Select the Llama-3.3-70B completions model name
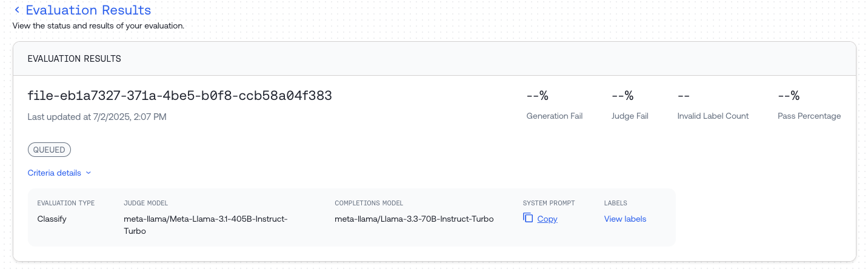868x272 pixels. click(414, 219)
